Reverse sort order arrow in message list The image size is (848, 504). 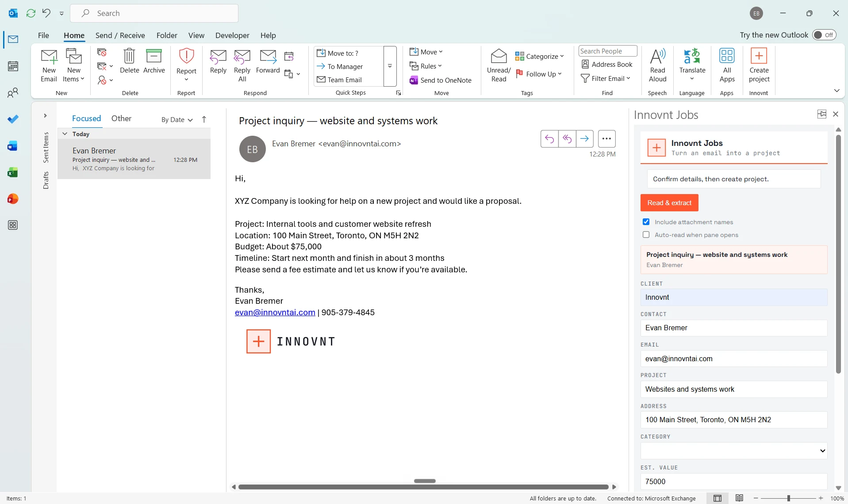coord(204,119)
